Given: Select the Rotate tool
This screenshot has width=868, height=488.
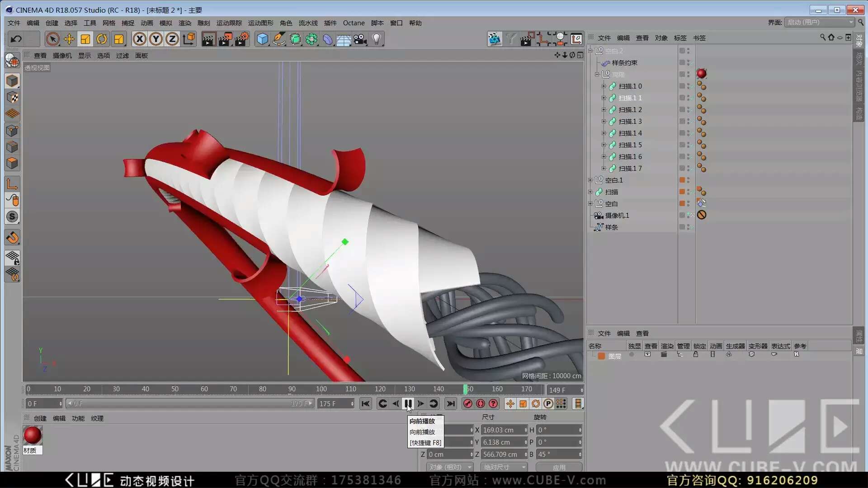Looking at the screenshot, I should click(x=102, y=39).
